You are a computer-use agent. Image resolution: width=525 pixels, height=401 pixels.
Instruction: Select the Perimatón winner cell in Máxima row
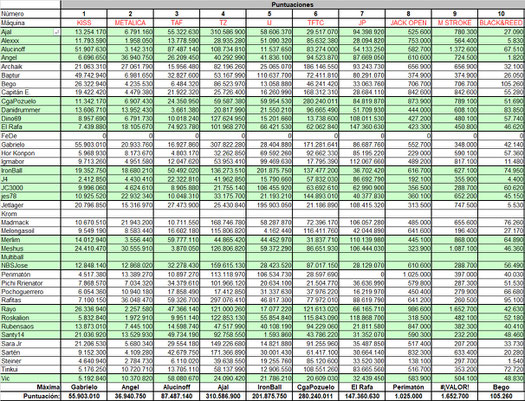tap(408, 387)
